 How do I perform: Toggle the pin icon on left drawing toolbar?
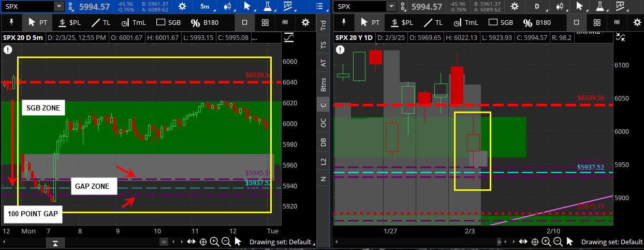10,23
